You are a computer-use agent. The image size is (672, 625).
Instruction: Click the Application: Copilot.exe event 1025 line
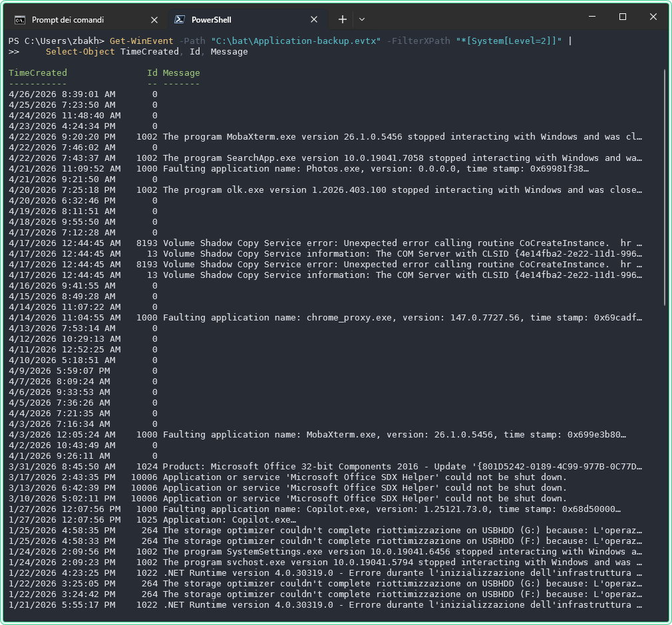click(229, 520)
